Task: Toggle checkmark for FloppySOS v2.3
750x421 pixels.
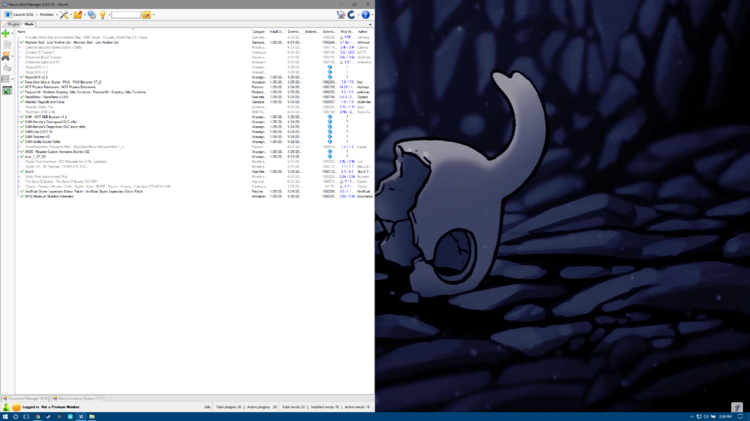Action: coord(22,77)
